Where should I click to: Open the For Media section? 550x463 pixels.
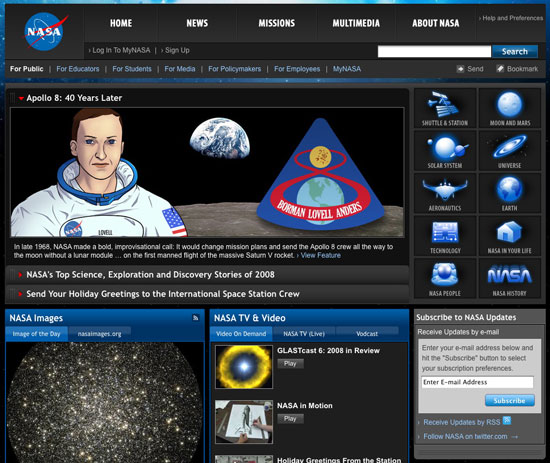pyautogui.click(x=180, y=69)
